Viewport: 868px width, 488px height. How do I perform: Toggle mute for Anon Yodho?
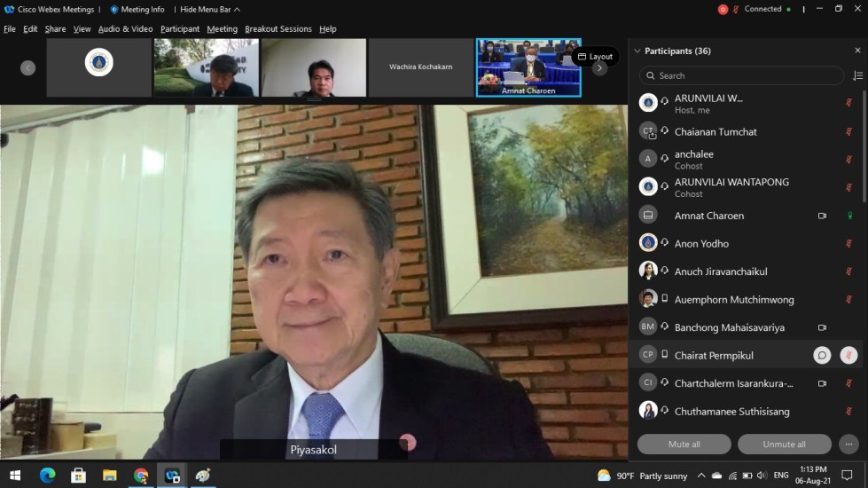pos(848,244)
